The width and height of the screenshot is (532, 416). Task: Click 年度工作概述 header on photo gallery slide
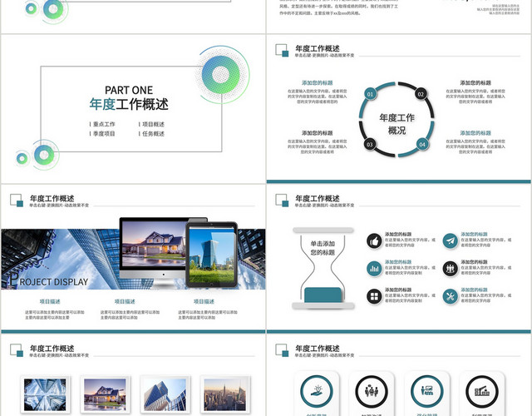coord(52,349)
